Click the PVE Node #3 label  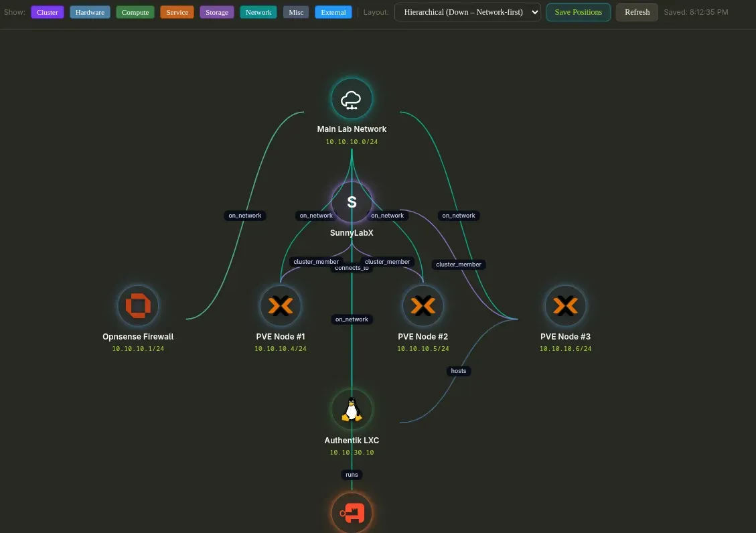pos(566,336)
